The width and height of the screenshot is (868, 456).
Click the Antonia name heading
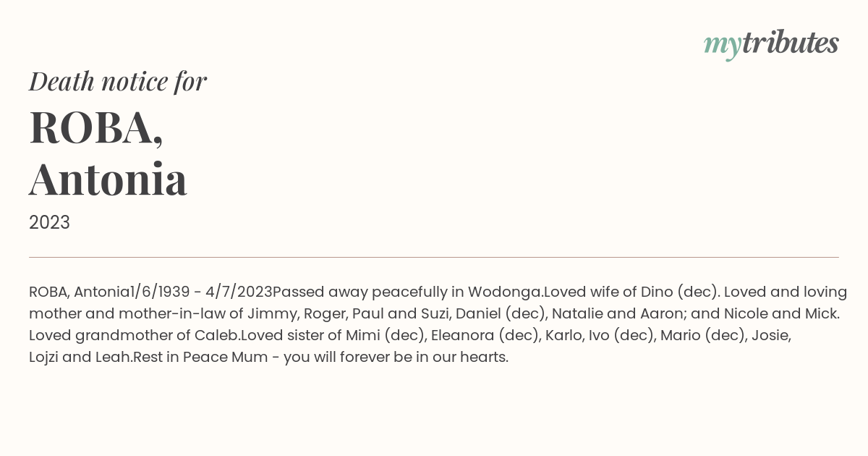pyautogui.click(x=109, y=179)
